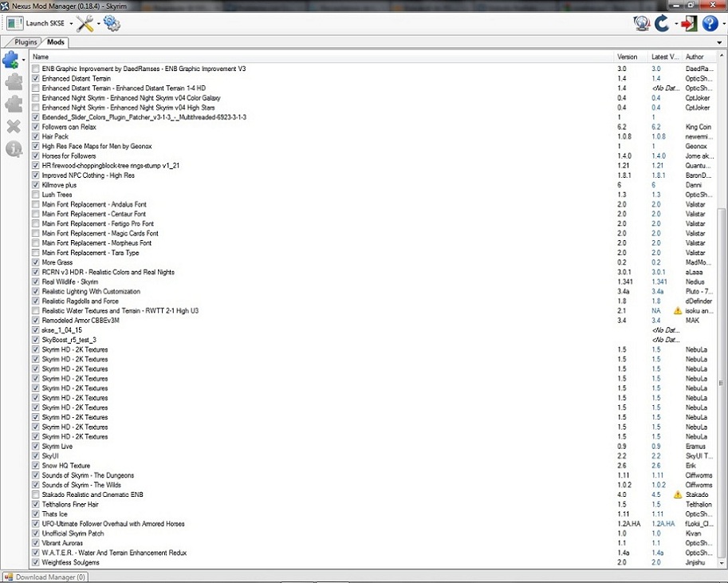This screenshot has height=583, width=728.
Task: Enable Realistic Water Textures and Terrain checkbox
Action: (36, 311)
